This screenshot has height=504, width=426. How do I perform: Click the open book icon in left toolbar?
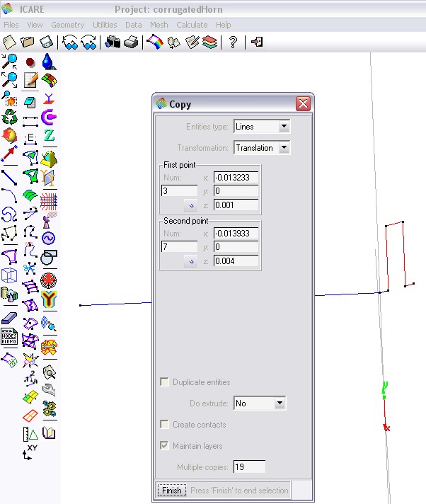click(49, 433)
